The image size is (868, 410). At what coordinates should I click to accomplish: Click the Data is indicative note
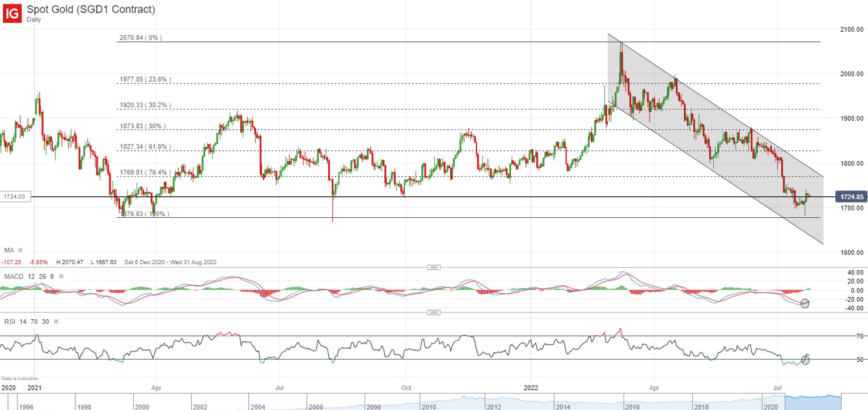tap(19, 378)
